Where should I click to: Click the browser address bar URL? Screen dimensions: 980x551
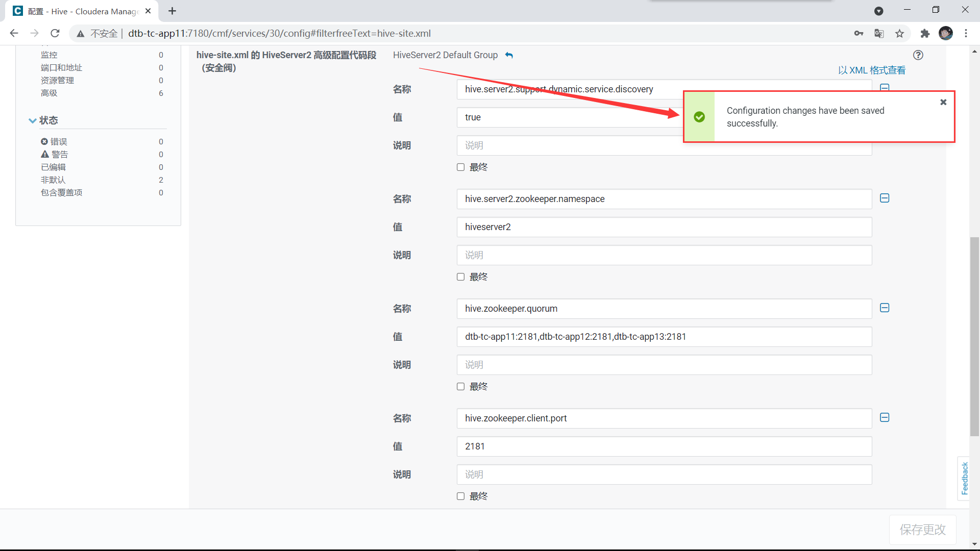tap(279, 33)
